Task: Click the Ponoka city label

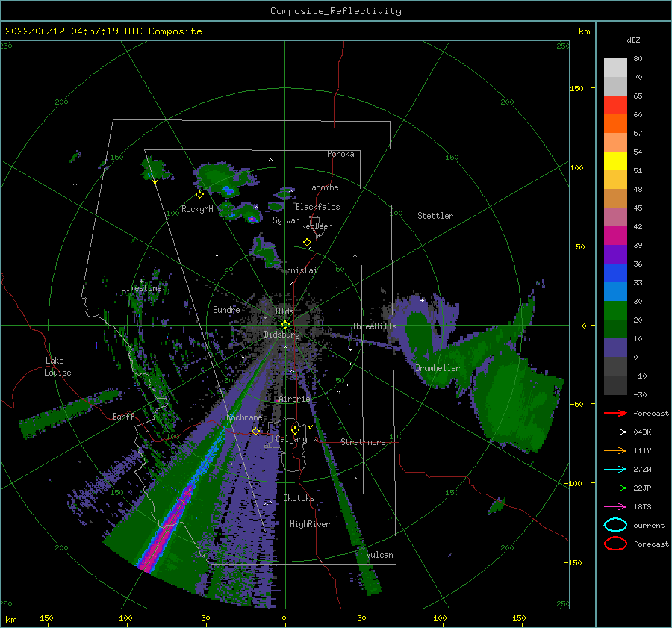Action: 340,154
